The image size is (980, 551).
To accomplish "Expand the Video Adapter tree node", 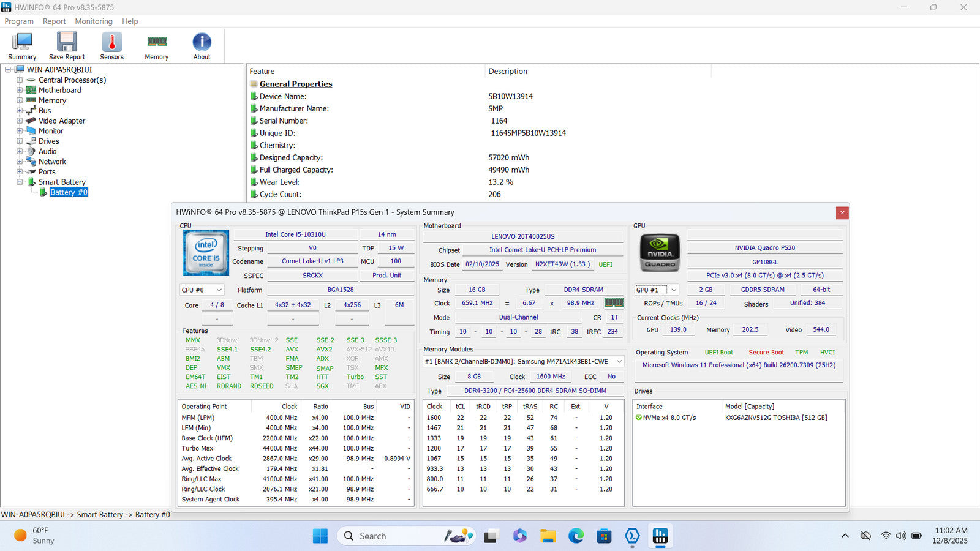I will point(20,121).
